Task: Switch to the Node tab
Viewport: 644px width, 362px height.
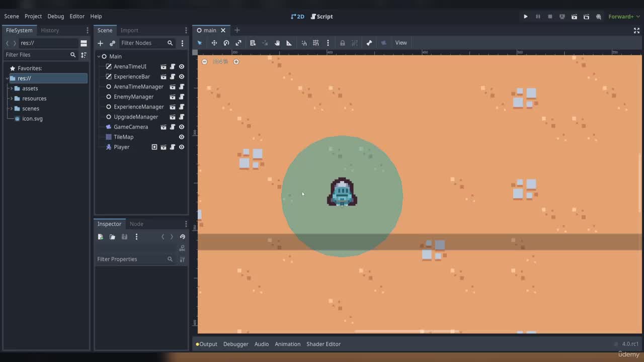Action: (136, 224)
